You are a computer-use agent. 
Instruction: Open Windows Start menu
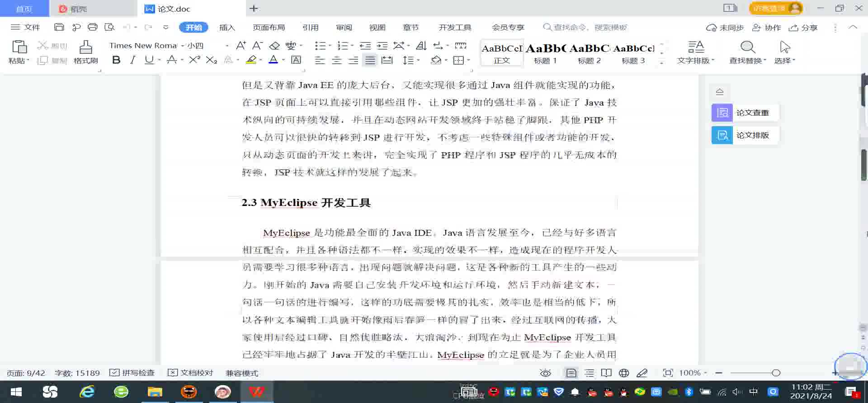tap(16, 392)
